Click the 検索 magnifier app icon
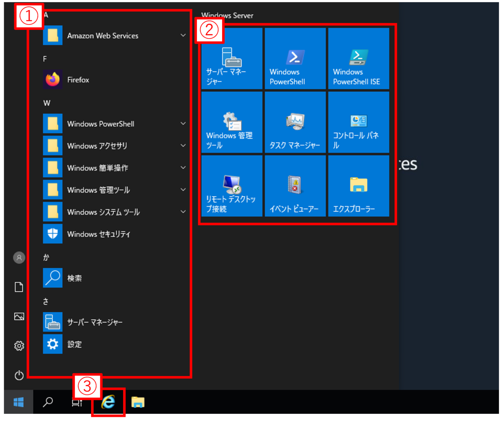504x421 pixels. 52,278
